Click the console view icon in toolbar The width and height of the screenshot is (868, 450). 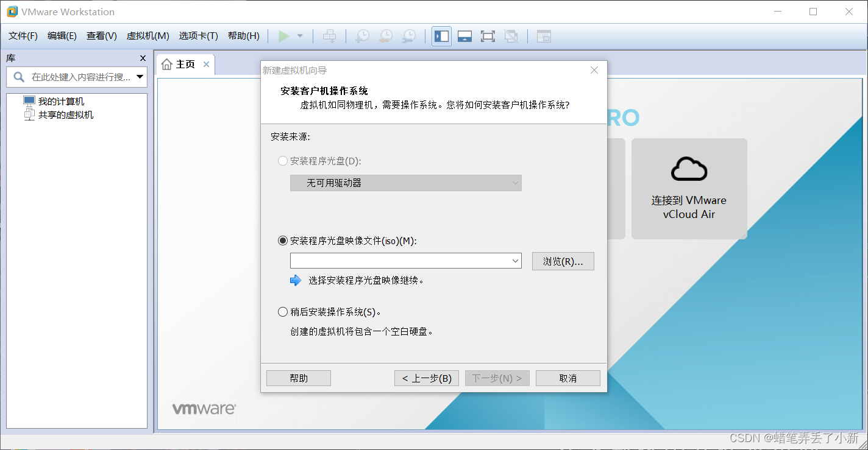(x=544, y=36)
